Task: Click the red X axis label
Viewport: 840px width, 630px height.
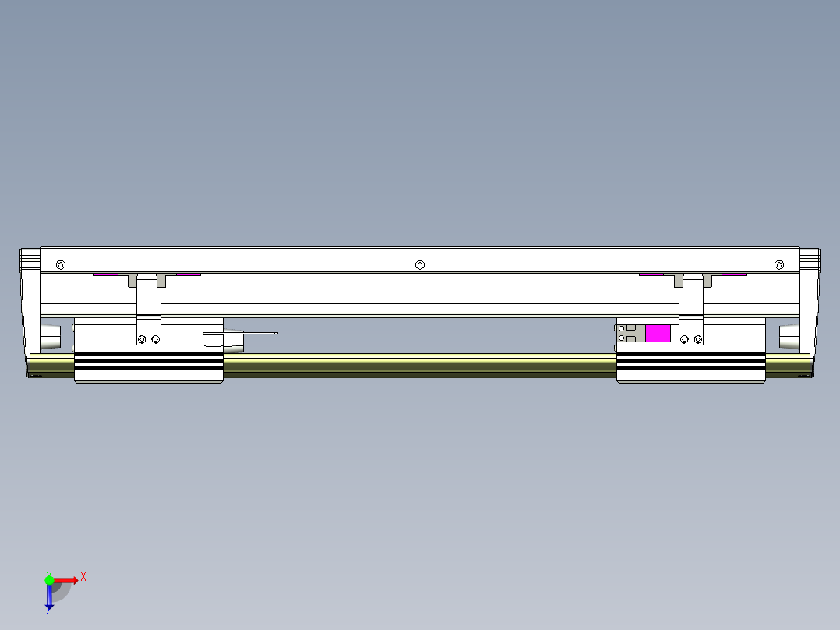Action: coord(83,576)
